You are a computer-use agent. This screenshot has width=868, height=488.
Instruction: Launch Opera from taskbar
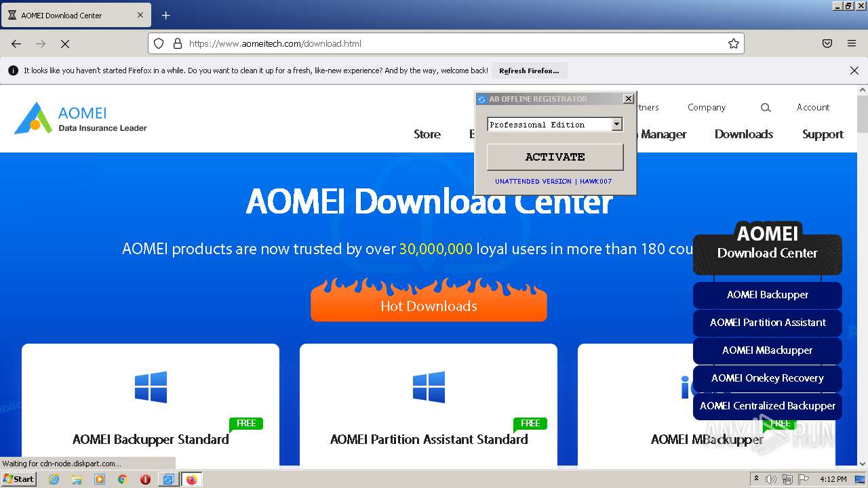point(145,479)
